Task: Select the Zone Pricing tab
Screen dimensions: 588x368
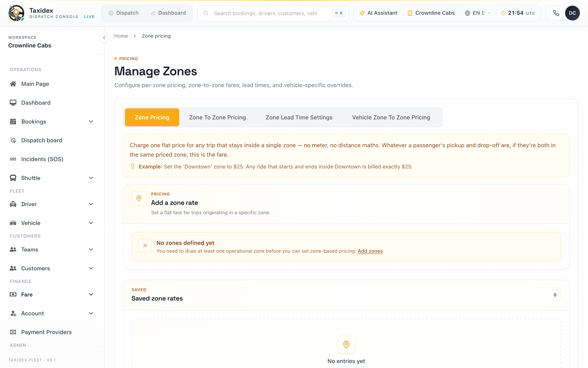Action: 152,117
